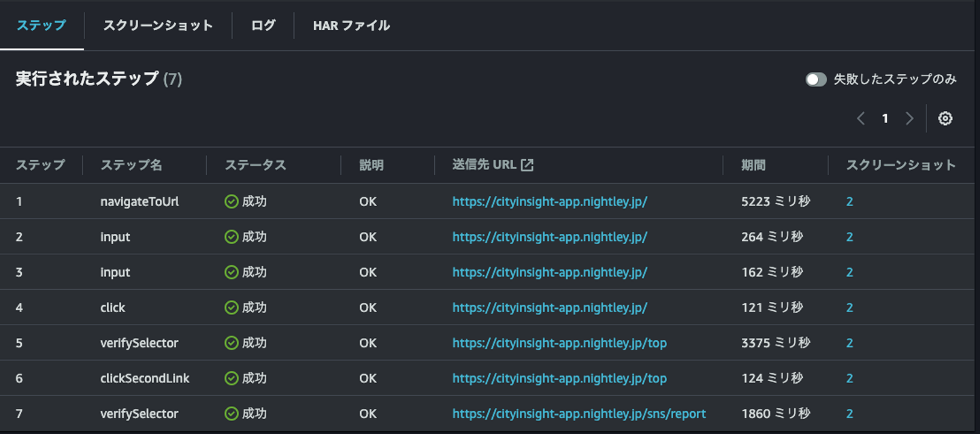Click page number 1 in pagination
The image size is (980, 434).
[x=885, y=118]
